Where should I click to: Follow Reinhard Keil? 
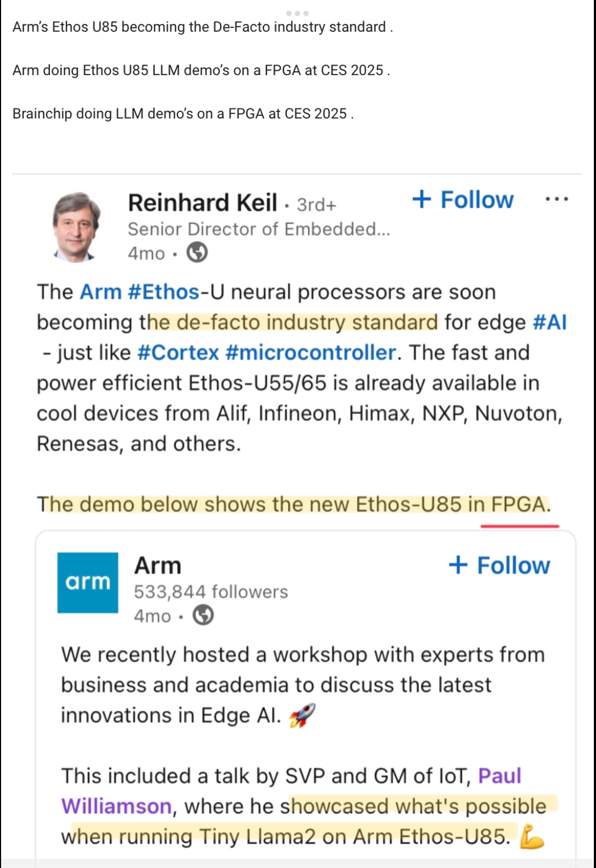[x=463, y=200]
